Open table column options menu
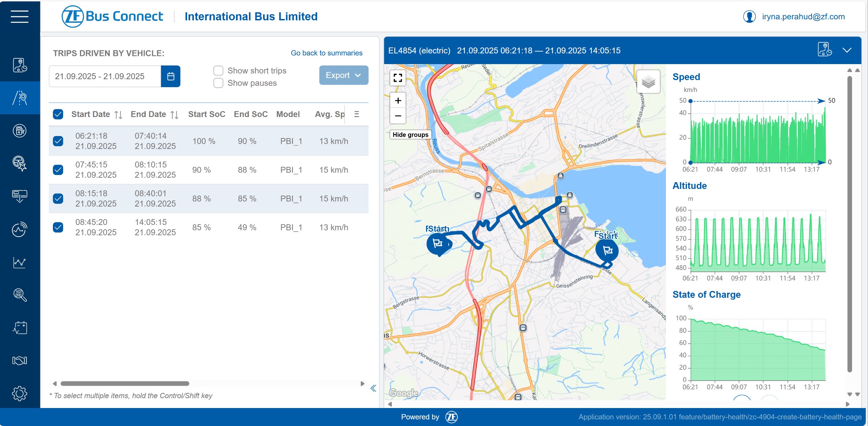The width and height of the screenshot is (868, 426). pyautogui.click(x=356, y=114)
